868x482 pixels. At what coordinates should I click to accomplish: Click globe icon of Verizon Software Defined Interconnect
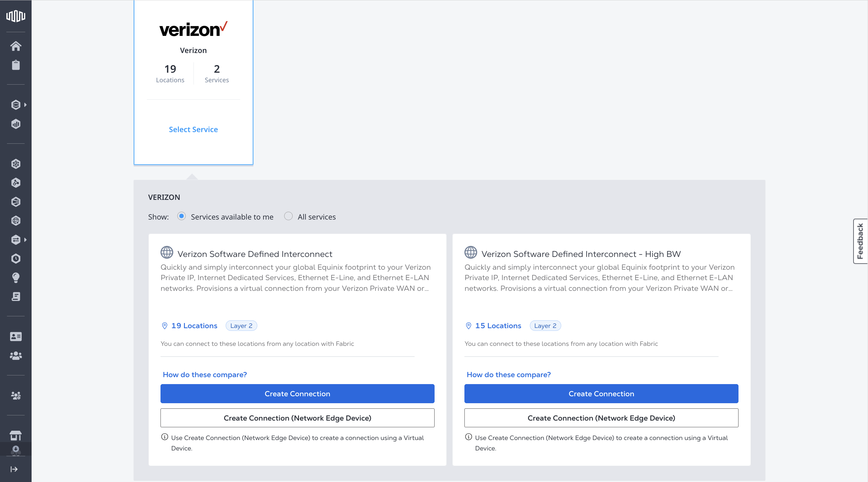(x=167, y=252)
